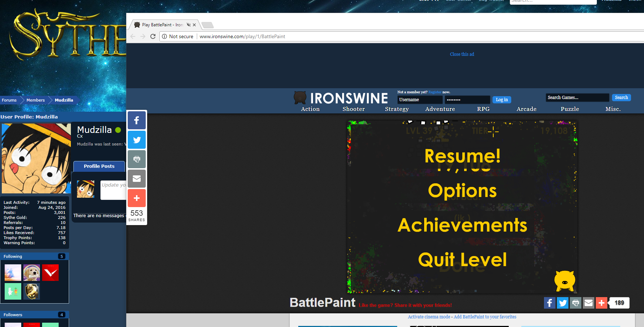The height and width of the screenshot is (327, 644).
Task: Click the Trophy Points value 138
Action: (x=62, y=238)
